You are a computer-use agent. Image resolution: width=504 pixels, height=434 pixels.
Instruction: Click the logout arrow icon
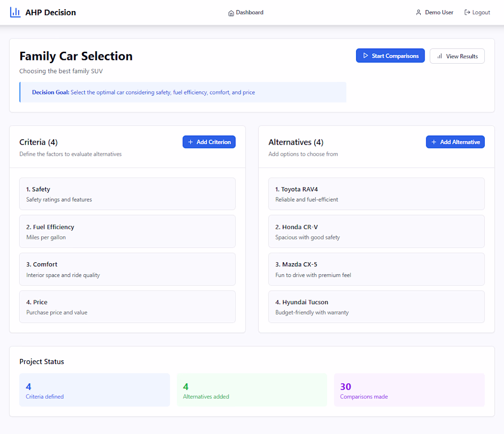point(467,13)
